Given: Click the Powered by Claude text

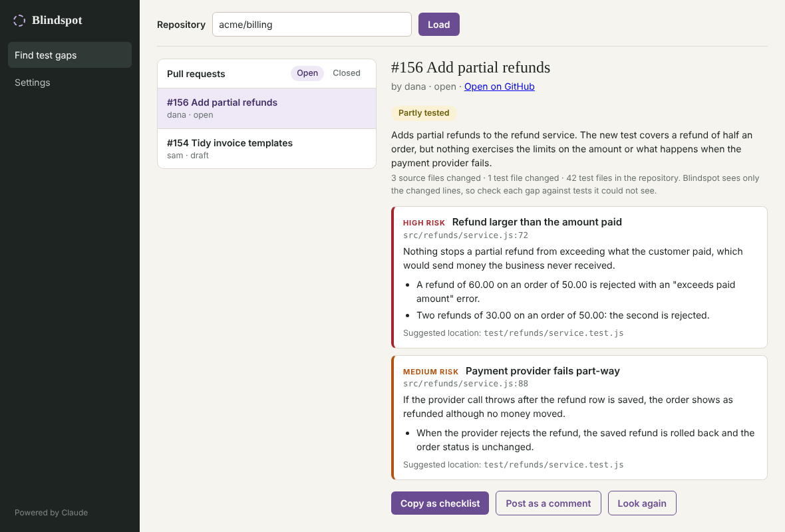Looking at the screenshot, I should [x=51, y=513].
